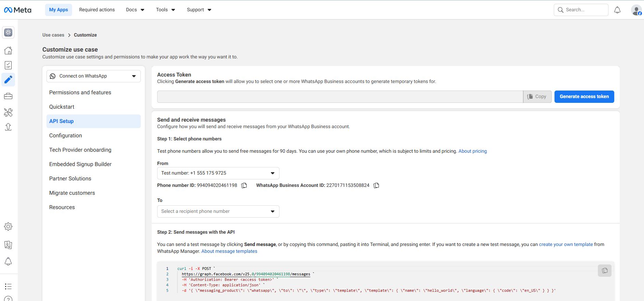Click Step 1: Select phone numbers text
The height and width of the screenshot is (301, 644).
pos(189,139)
